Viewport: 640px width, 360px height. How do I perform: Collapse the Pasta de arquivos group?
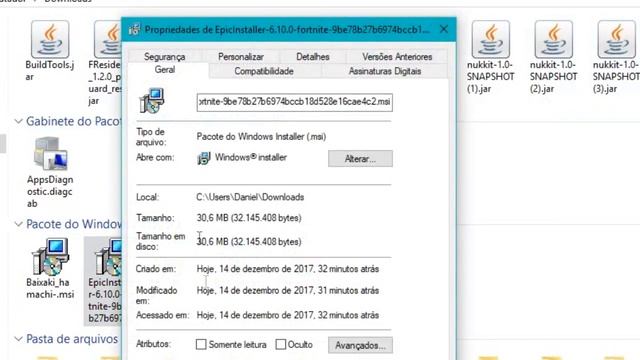coord(18,339)
